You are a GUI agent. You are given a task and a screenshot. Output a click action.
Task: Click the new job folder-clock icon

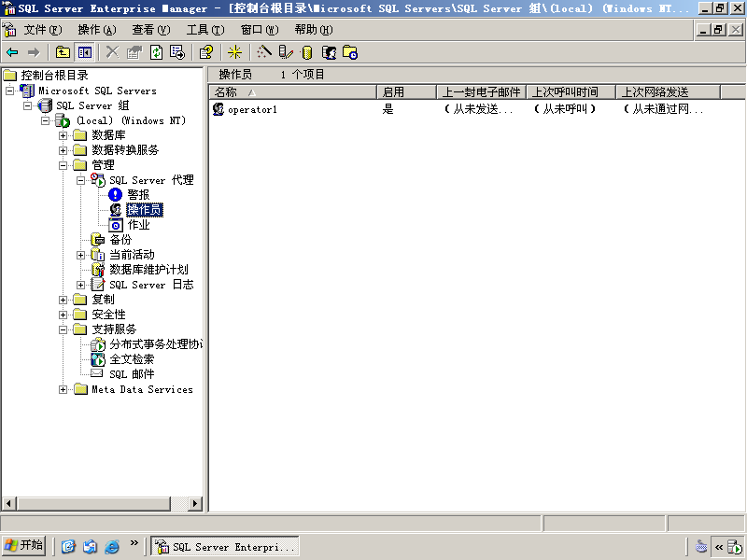click(x=350, y=52)
